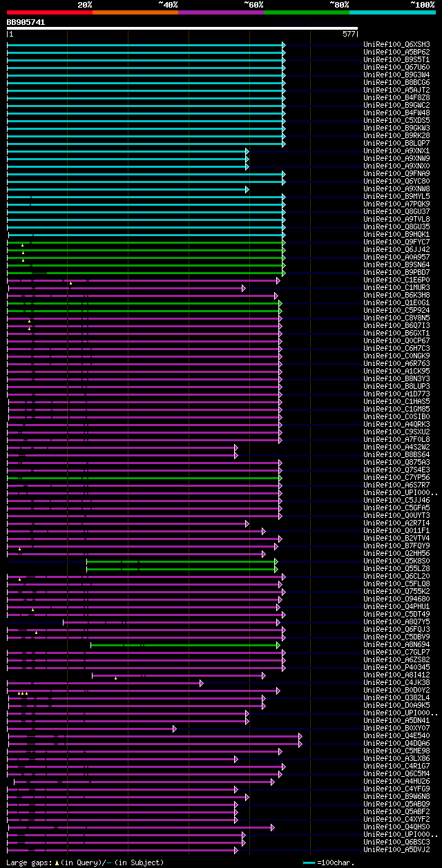Select the label UniRef100_A5DVJ2
The width and height of the screenshot is (442, 868).
click(396, 849)
